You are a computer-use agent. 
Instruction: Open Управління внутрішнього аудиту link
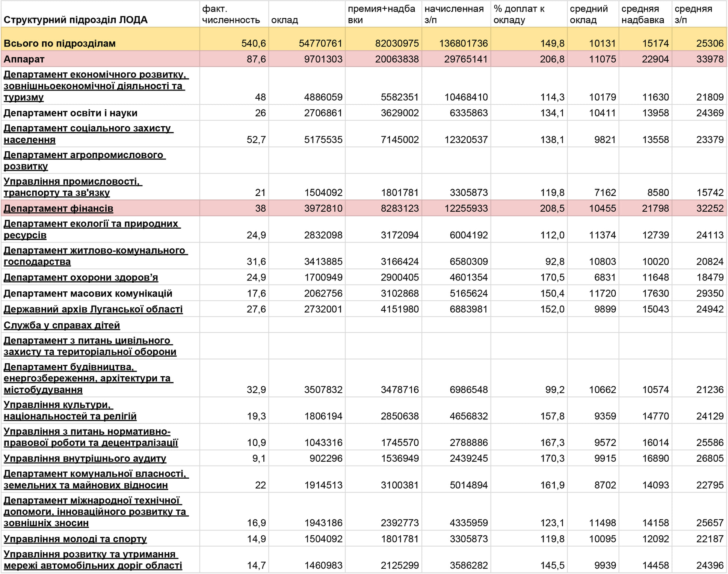[x=85, y=458]
